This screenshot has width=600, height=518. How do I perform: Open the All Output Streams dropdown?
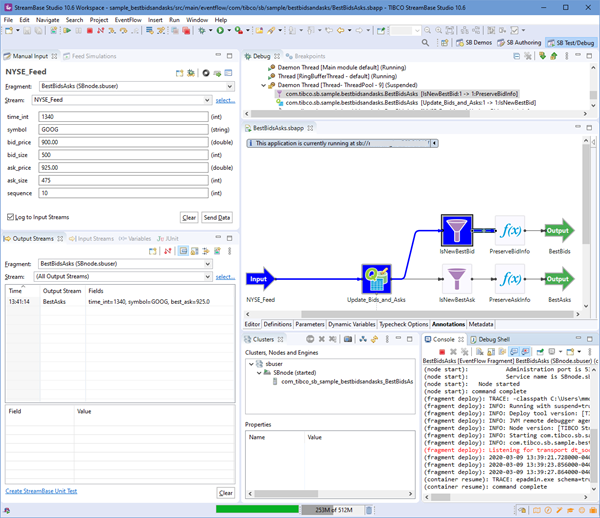pos(122,276)
